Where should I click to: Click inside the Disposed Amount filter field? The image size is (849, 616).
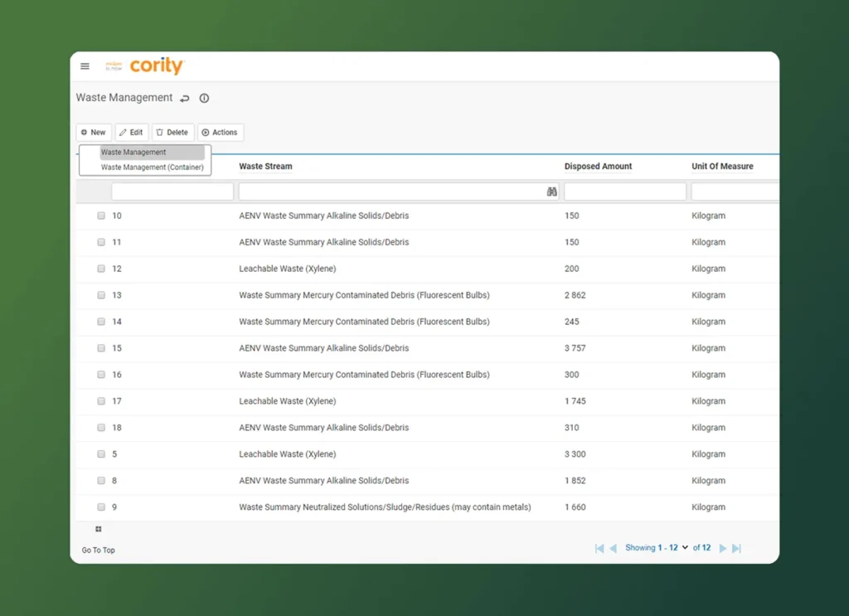[x=624, y=191]
